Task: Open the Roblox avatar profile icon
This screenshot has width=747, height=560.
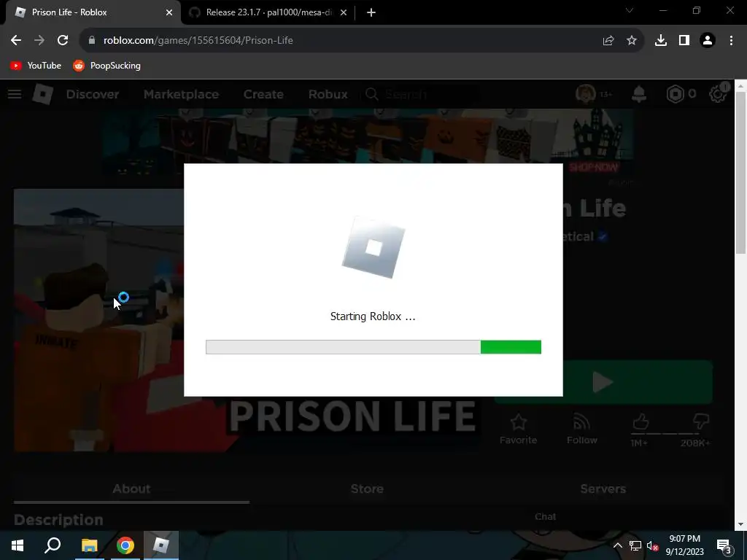Action: pyautogui.click(x=586, y=94)
